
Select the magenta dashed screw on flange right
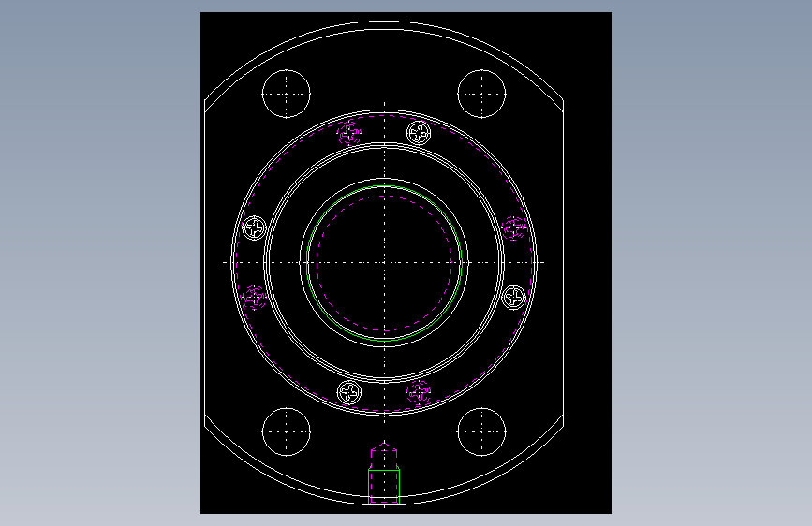[x=514, y=227]
